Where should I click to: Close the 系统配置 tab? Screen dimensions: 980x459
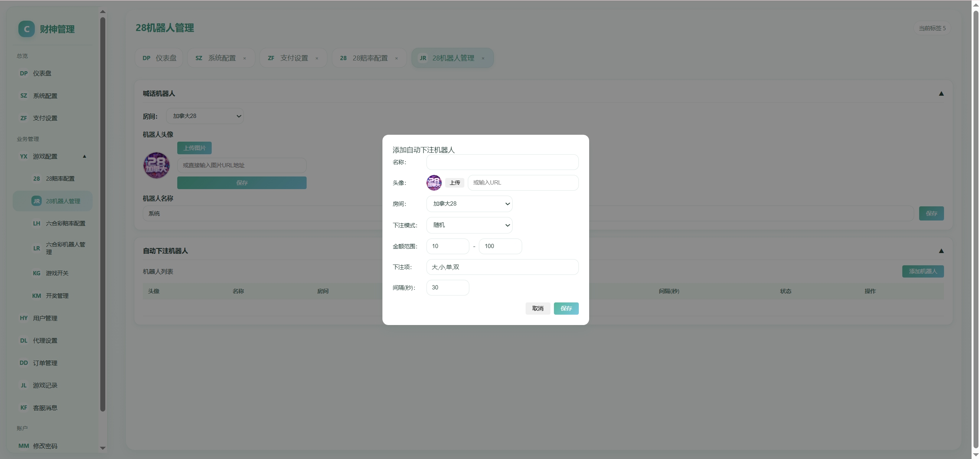pos(245,58)
